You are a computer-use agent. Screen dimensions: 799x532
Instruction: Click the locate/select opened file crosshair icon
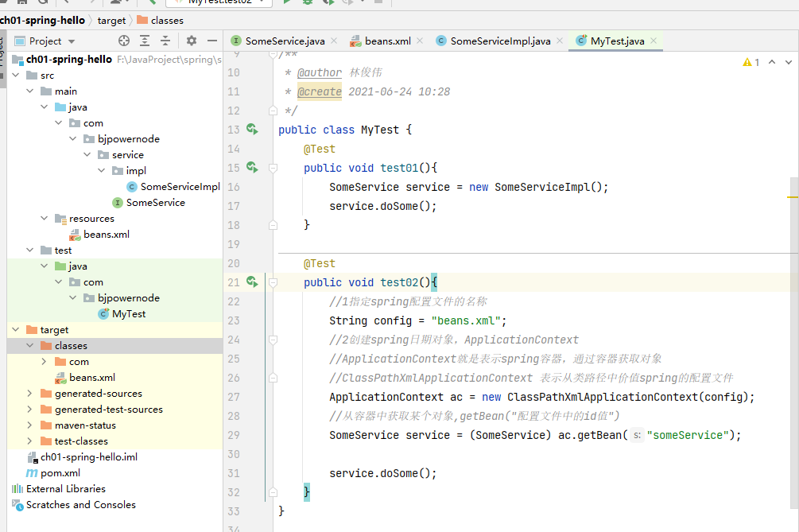coord(123,41)
